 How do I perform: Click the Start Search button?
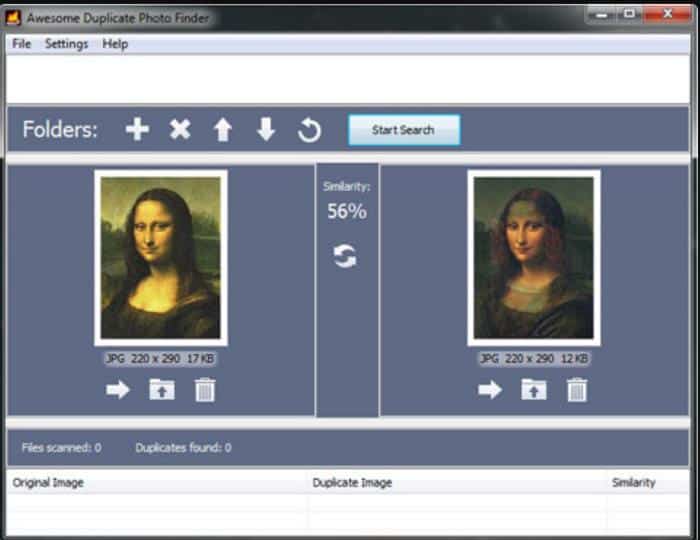[404, 130]
